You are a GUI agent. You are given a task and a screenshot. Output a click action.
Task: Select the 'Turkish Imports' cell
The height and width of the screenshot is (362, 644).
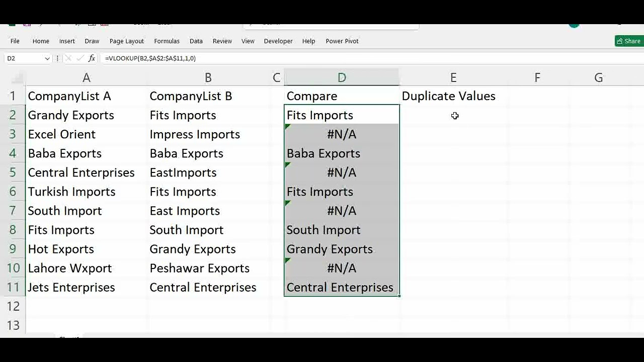click(x=87, y=192)
